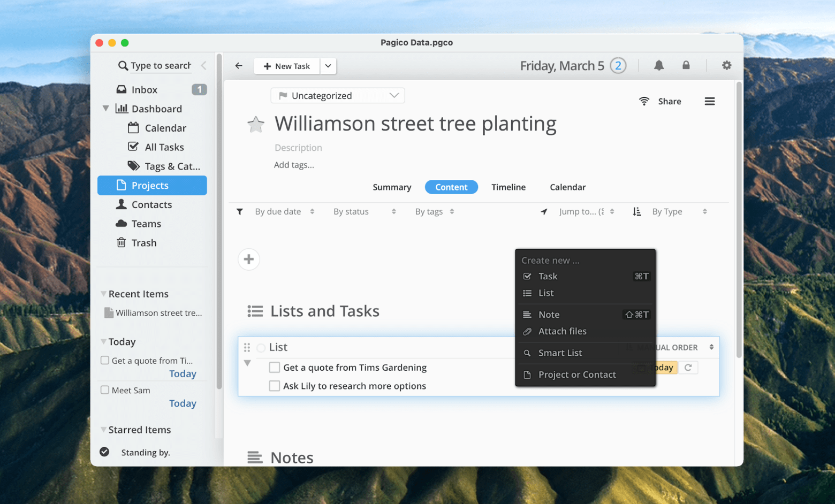Choose Task from Create new menu
835x504 pixels.
tap(586, 277)
